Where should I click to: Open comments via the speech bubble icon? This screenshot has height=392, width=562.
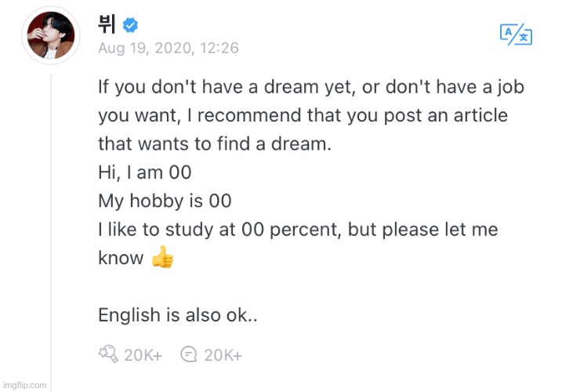pos(188,355)
